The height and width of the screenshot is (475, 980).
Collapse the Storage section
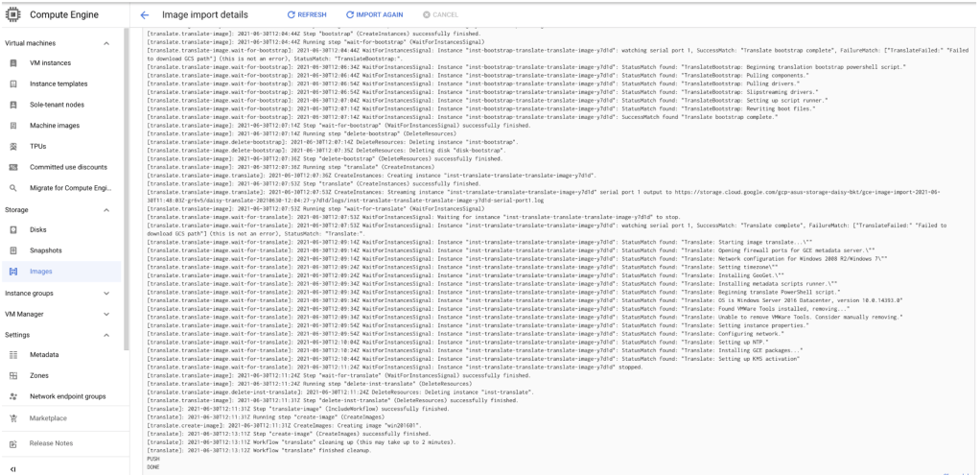[106, 209]
